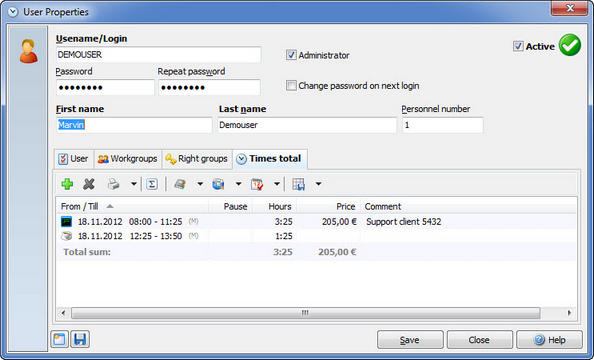Click the horizontal scrollbar thumb
Image resolution: width=594 pixels, height=360 pixels.
click(x=305, y=313)
